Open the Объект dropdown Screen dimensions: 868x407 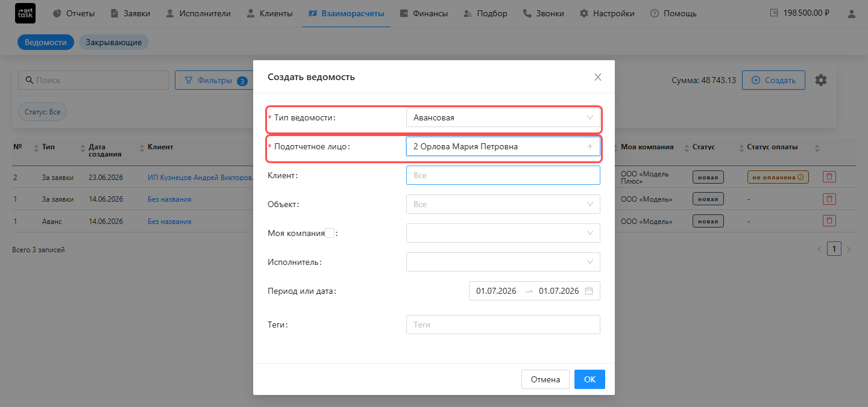click(x=503, y=204)
